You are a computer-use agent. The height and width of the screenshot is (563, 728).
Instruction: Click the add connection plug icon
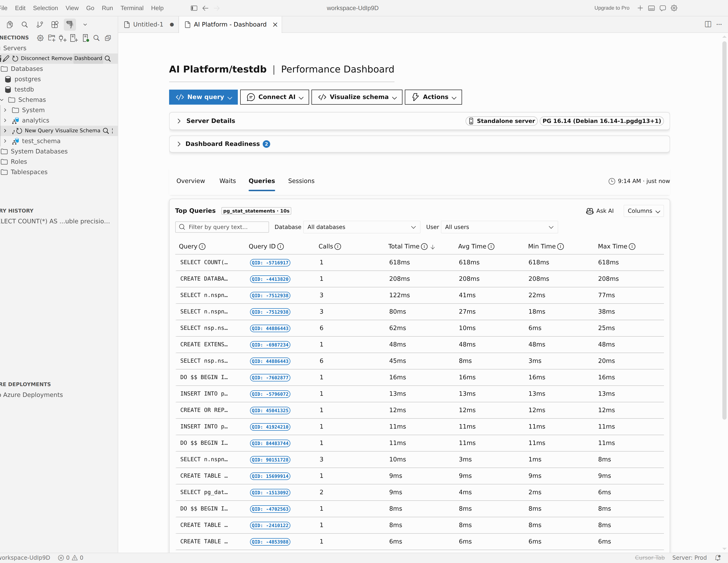63,38
